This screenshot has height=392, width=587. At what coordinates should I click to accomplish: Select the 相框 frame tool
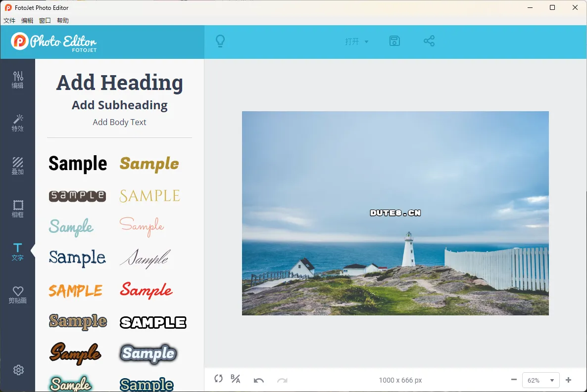tap(18, 209)
